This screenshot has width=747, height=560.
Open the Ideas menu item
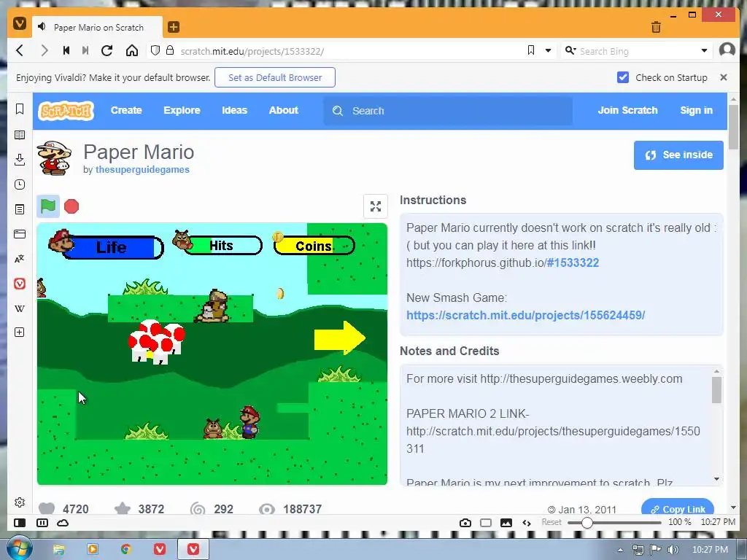[x=234, y=111]
